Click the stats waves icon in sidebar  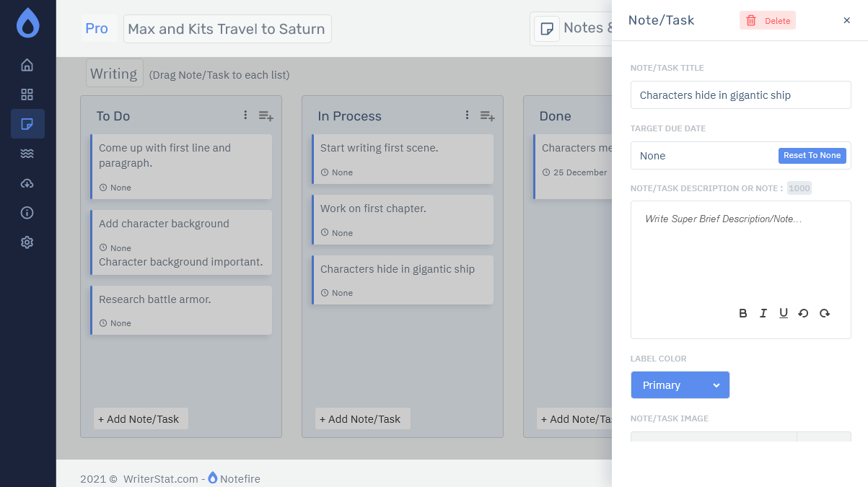[27, 153]
